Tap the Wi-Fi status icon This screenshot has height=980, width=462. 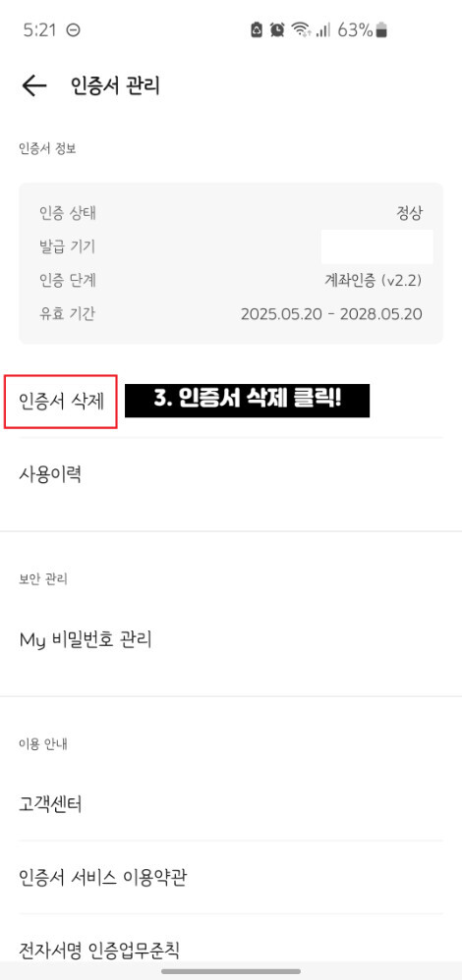[x=301, y=29]
